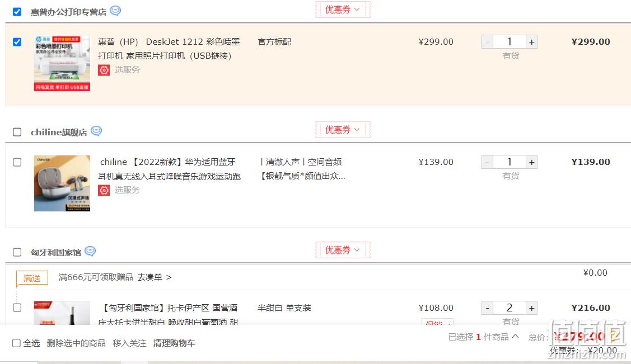Image resolution: width=631 pixels, height=364 pixels.
Task: Select the chiline earphones item checkbox
Action: coord(17,162)
